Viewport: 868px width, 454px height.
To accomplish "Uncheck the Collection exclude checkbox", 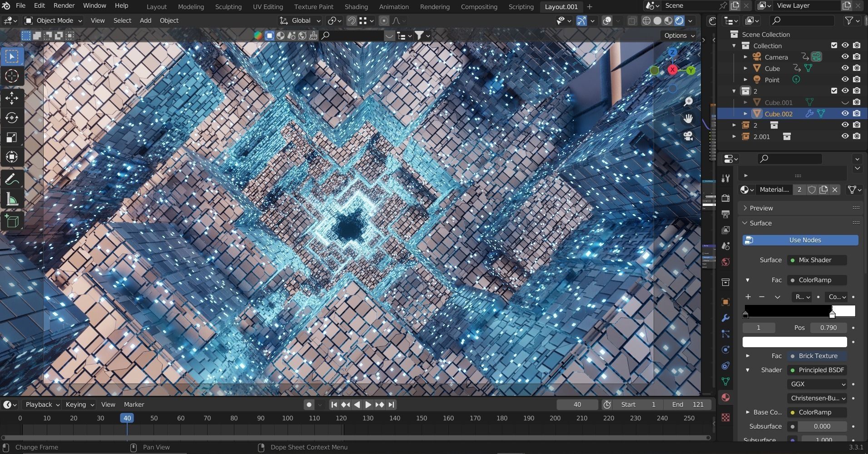I will tap(834, 45).
